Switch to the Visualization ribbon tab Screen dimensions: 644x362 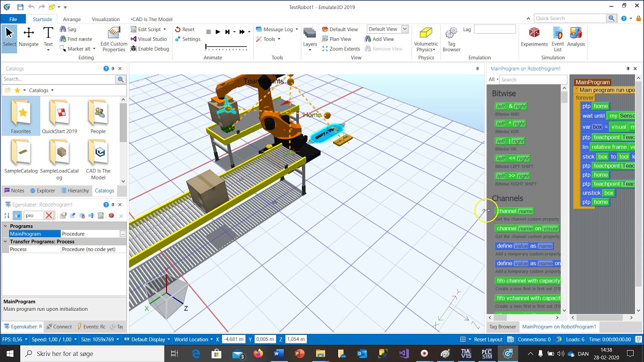106,19
